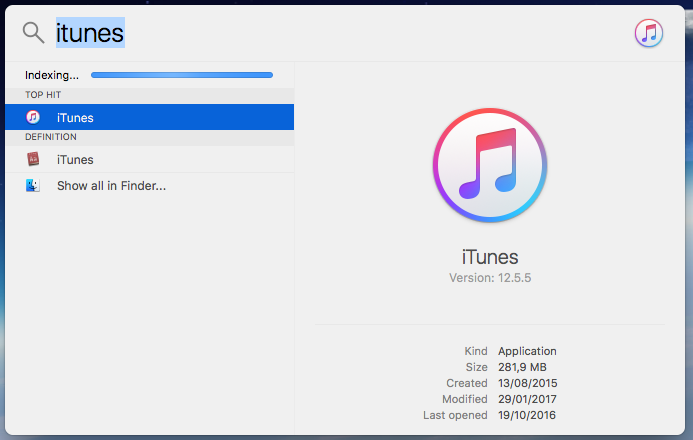Click the small iTunes icon beside the search field
Image resolution: width=693 pixels, height=440 pixels.
pos(649,33)
